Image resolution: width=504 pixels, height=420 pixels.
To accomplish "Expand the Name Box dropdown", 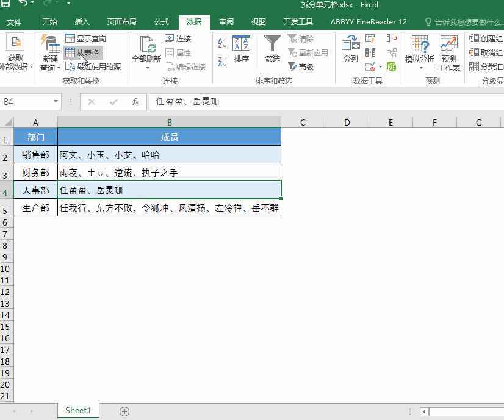I will [56, 102].
